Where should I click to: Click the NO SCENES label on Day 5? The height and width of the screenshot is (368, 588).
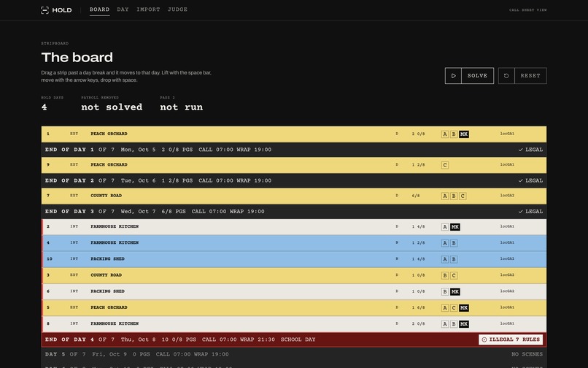coord(527,354)
